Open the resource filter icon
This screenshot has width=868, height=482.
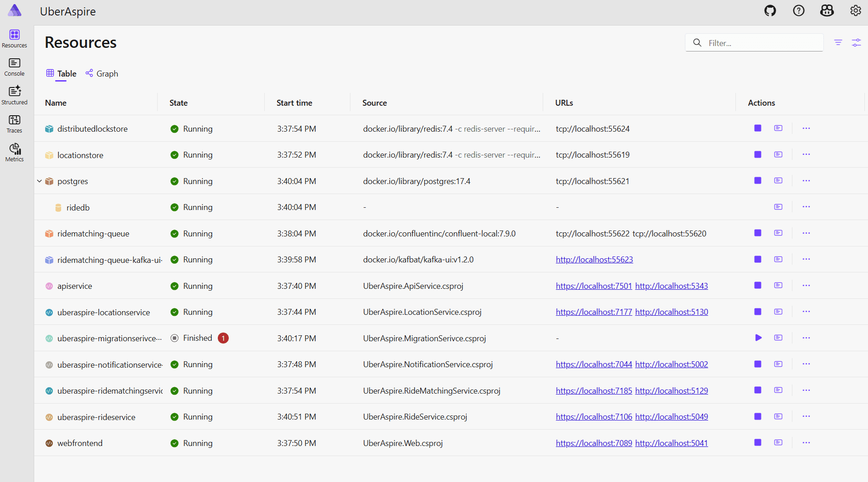[838, 42]
